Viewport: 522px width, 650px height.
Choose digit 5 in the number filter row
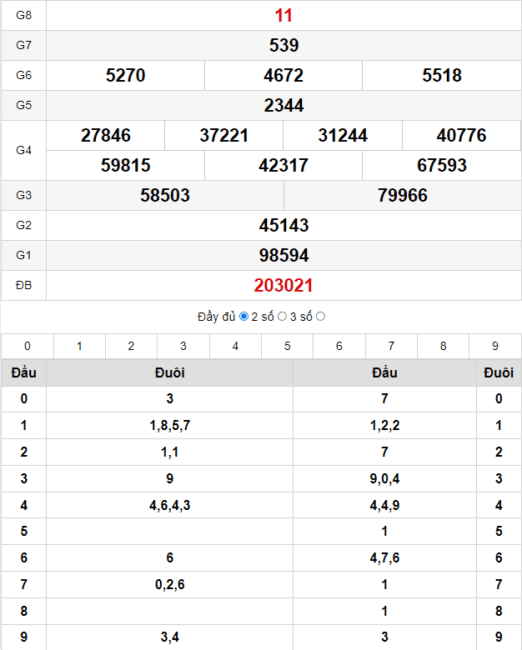point(287,346)
